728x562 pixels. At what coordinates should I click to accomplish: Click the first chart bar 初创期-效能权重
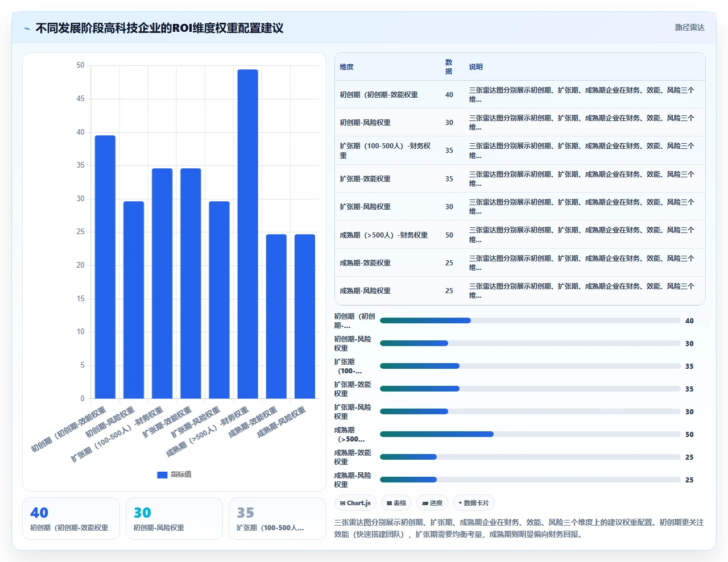coord(105,267)
